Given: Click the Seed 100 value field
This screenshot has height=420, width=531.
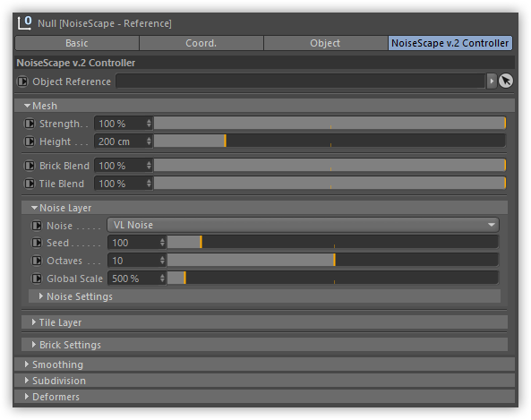Looking at the screenshot, I should click(133, 243).
